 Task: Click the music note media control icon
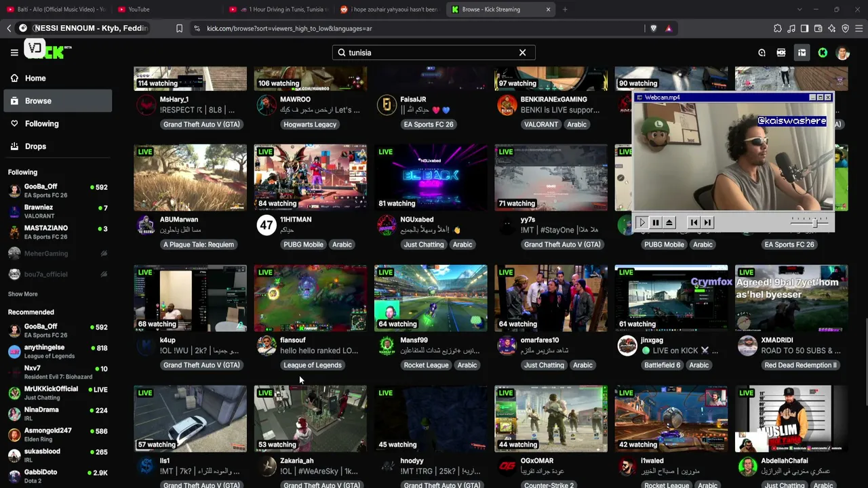click(x=791, y=28)
